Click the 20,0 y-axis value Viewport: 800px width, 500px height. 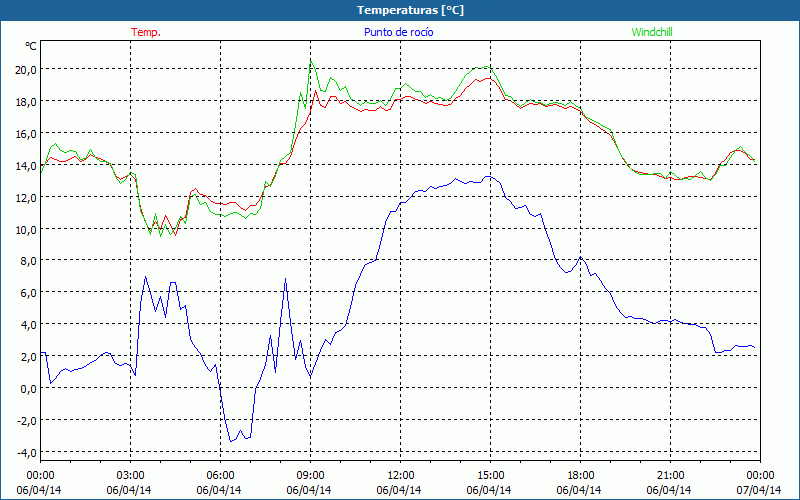25,69
